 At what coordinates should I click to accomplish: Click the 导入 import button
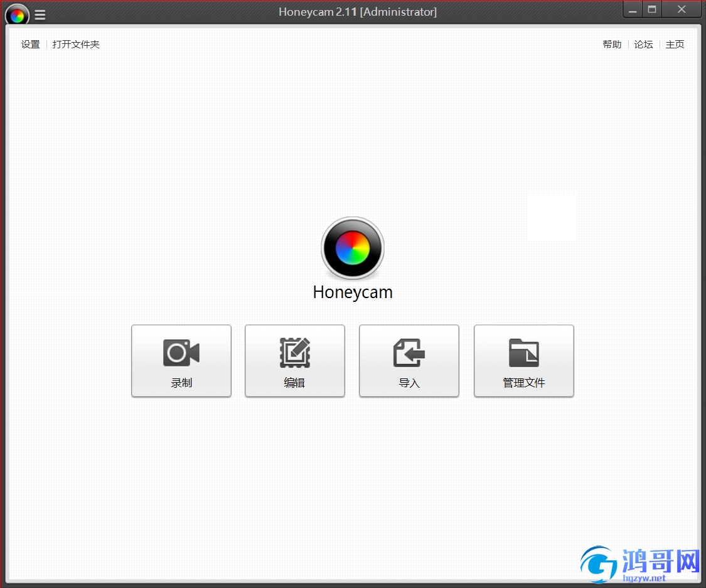tap(409, 361)
